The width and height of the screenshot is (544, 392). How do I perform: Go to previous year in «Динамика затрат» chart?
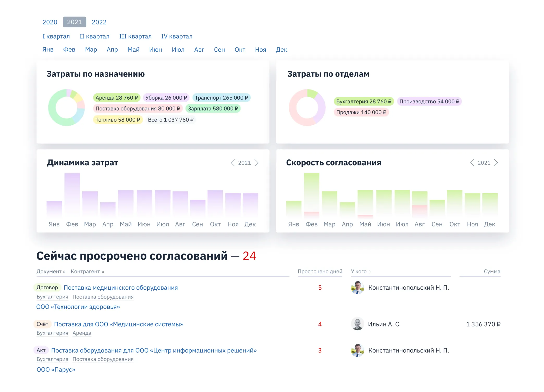click(233, 163)
